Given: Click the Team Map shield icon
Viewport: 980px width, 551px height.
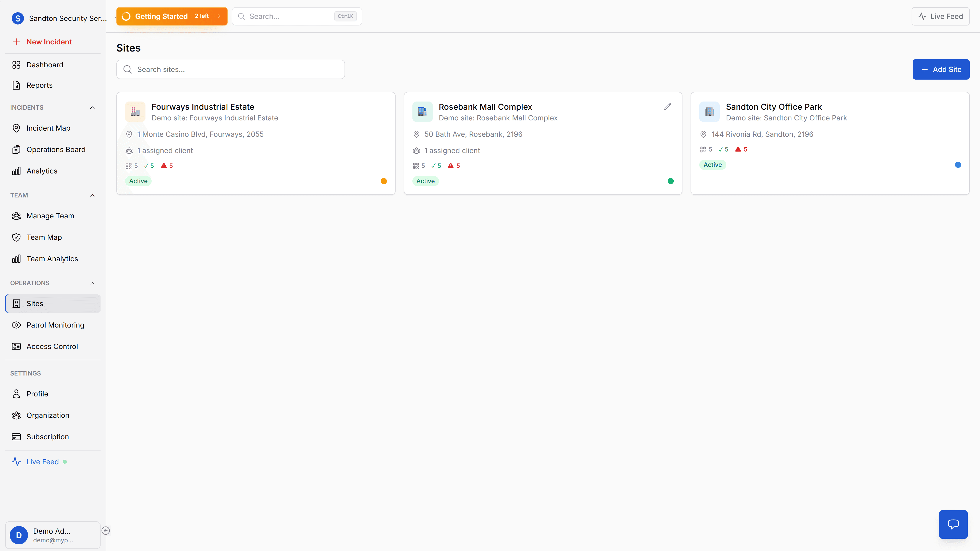Looking at the screenshot, I should tap(16, 237).
